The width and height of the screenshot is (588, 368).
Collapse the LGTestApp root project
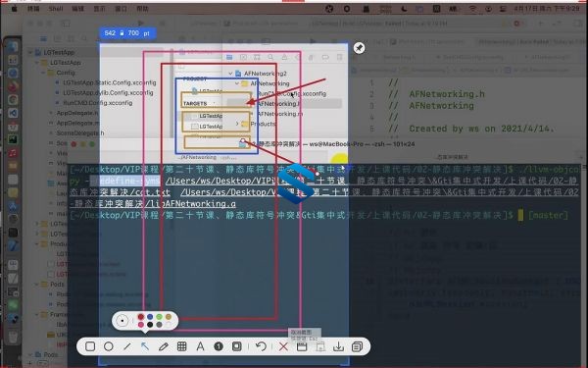pyautogui.click(x=30, y=52)
